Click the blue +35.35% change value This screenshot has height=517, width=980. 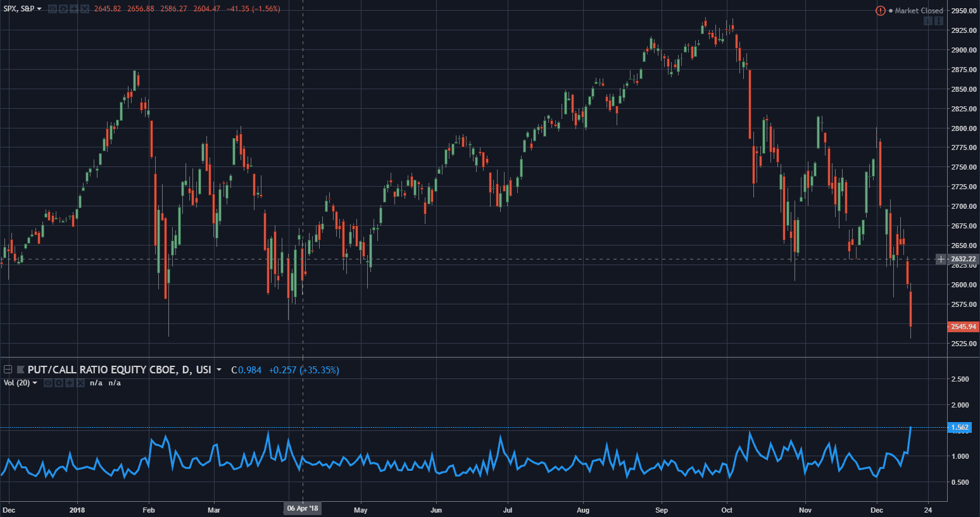(x=320, y=370)
